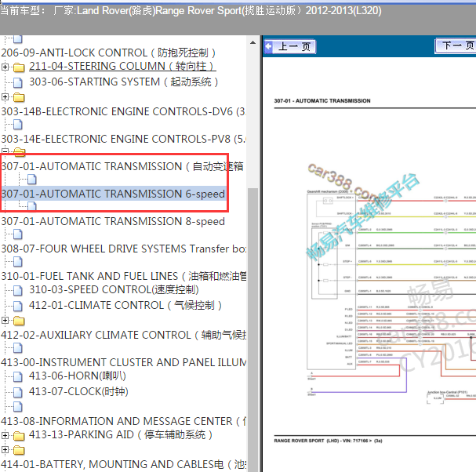Image resolution: width=476 pixels, height=472 pixels.
Task: Click page icon above 307-01 6-speed entry
Action: 32,179
